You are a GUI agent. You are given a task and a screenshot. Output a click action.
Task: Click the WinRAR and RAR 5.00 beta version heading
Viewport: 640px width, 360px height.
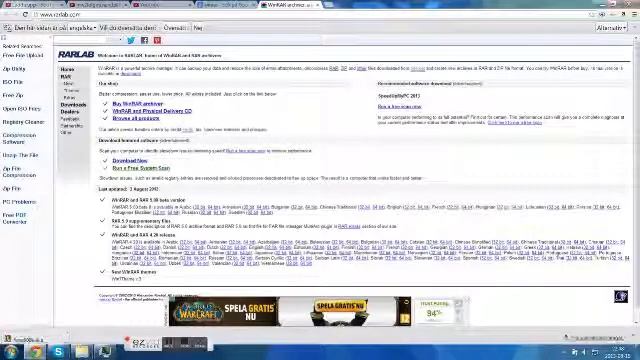point(149,200)
